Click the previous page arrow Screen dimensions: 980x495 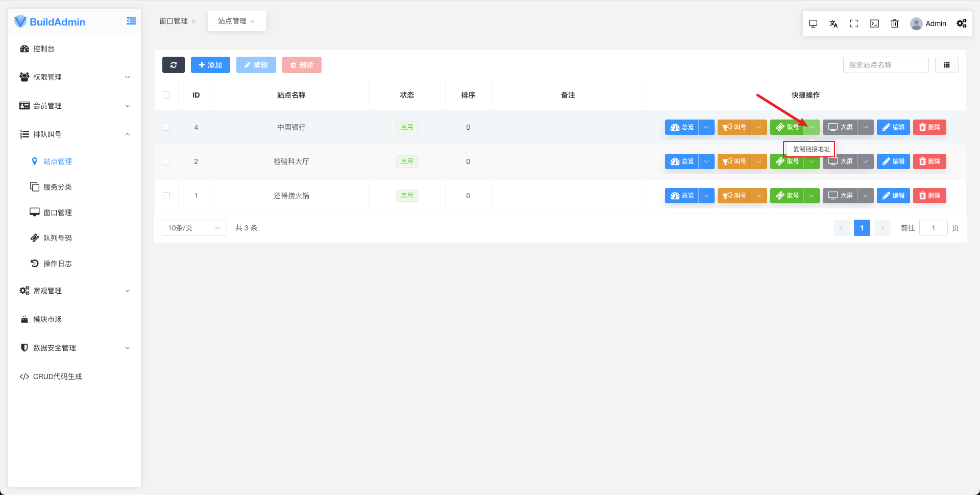click(x=842, y=228)
